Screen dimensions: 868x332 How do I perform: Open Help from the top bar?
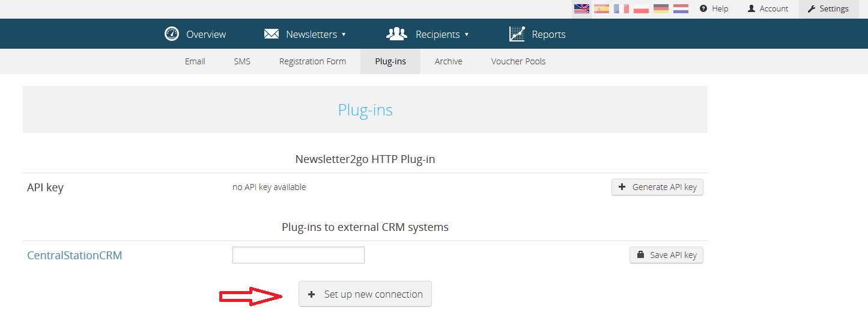(714, 8)
